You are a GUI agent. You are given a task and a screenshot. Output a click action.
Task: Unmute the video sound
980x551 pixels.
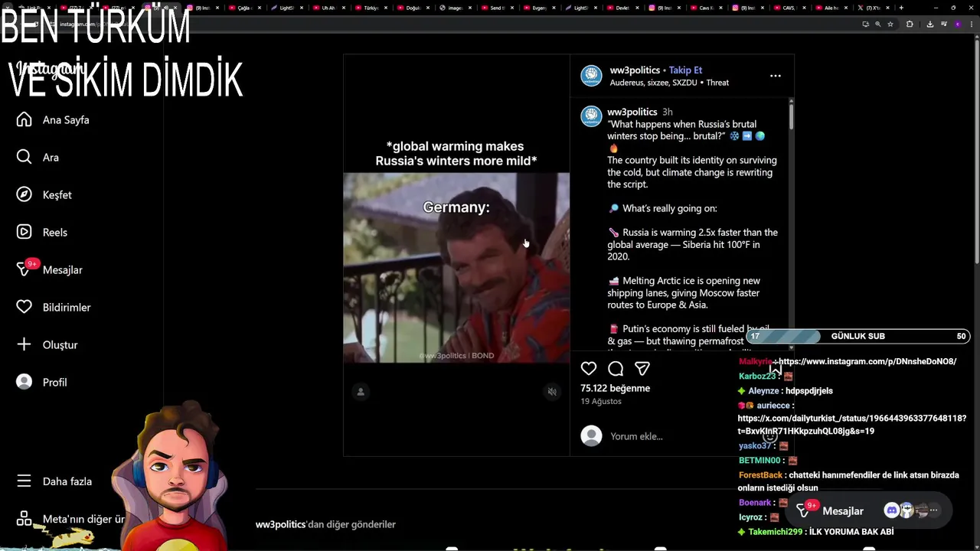pyautogui.click(x=552, y=392)
